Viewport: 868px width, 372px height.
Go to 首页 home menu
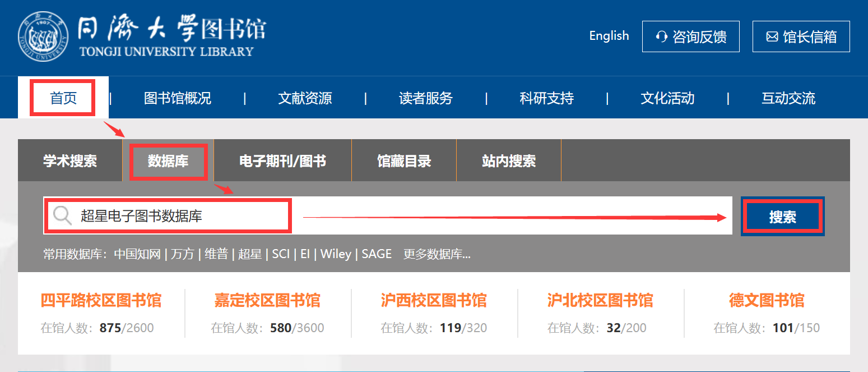click(x=63, y=98)
